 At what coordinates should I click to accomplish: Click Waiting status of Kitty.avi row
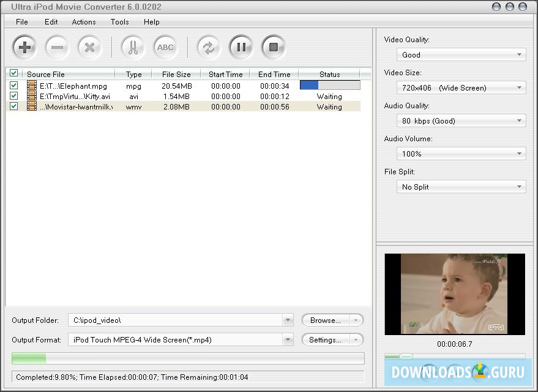pyautogui.click(x=329, y=97)
